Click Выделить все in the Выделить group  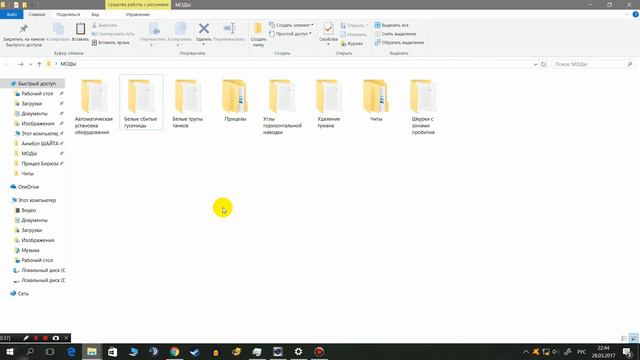tap(391, 25)
